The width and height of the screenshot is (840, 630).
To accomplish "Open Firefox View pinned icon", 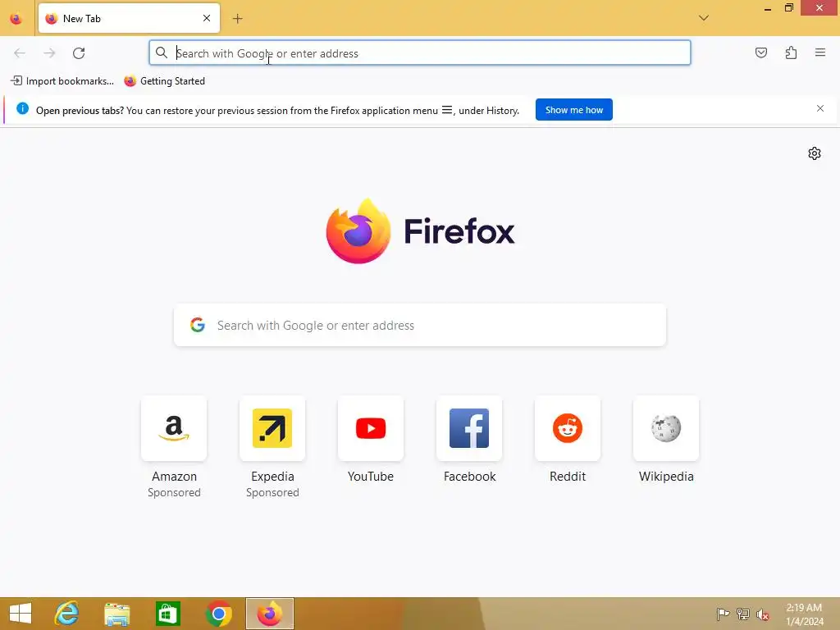I will [x=16, y=19].
